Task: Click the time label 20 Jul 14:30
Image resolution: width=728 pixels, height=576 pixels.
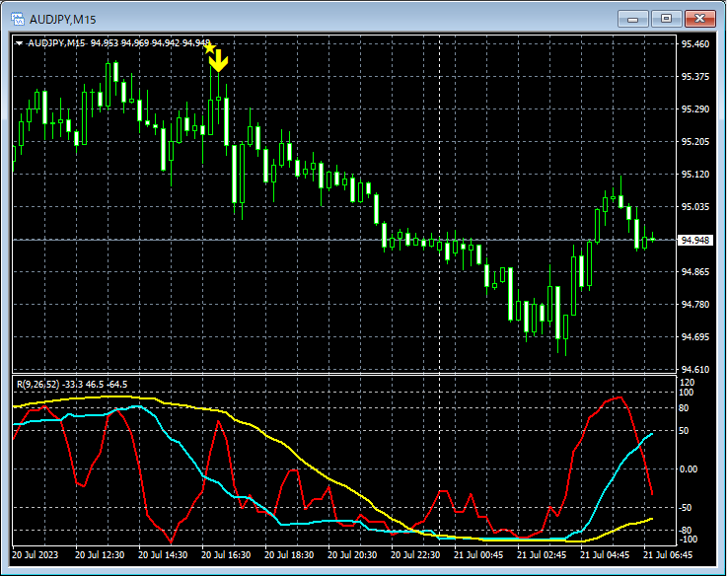Action: pos(163,555)
